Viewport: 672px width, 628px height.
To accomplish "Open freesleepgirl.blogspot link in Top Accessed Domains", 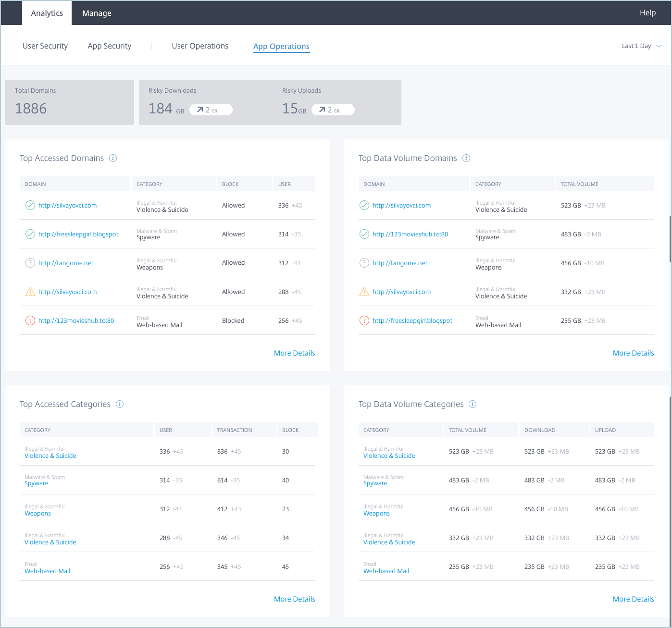I will click(x=78, y=234).
